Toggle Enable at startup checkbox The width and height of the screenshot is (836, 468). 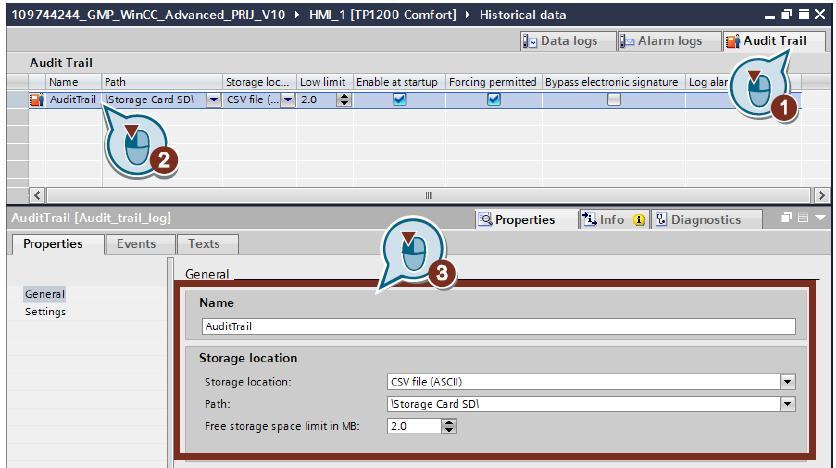399,99
